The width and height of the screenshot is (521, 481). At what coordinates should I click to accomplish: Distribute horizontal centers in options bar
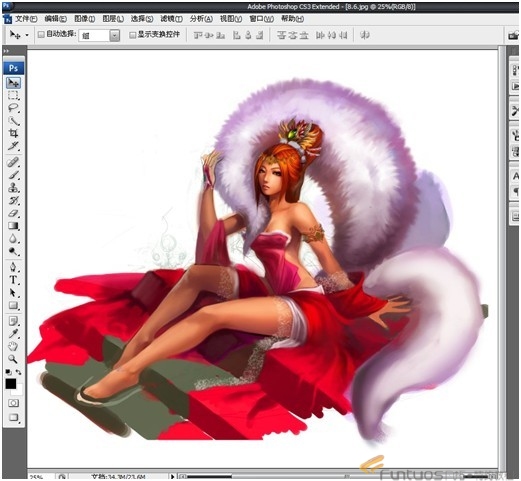point(331,35)
